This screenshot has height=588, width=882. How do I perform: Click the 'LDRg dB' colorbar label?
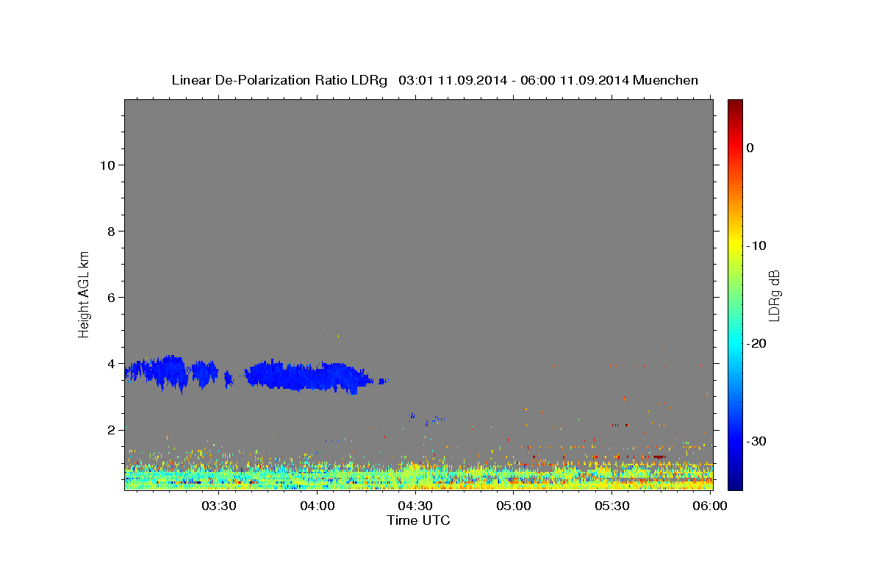coord(773,295)
